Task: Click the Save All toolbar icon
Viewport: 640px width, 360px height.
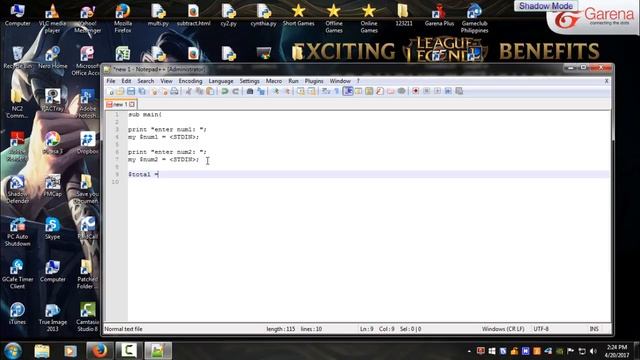Action: click(142, 91)
